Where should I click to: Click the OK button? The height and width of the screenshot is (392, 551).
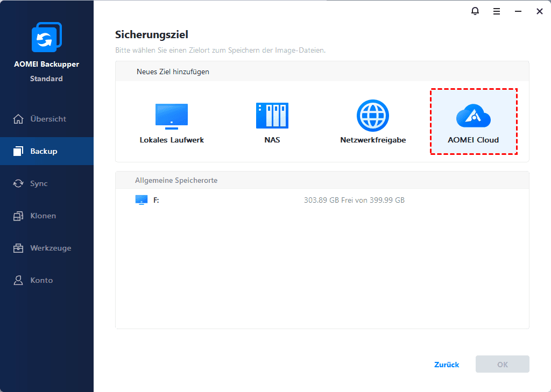(503, 364)
